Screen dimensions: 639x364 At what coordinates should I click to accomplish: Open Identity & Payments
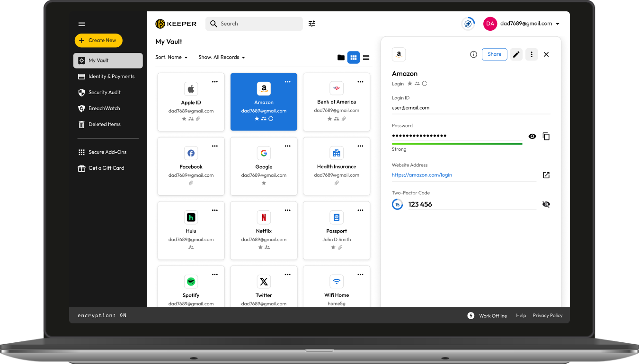(106, 77)
